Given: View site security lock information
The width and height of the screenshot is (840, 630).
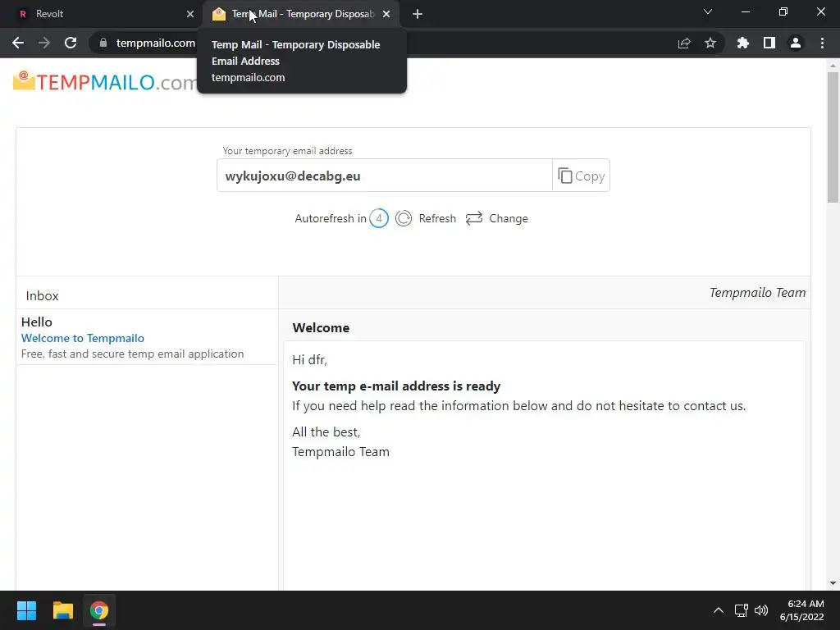Looking at the screenshot, I should coord(103,43).
